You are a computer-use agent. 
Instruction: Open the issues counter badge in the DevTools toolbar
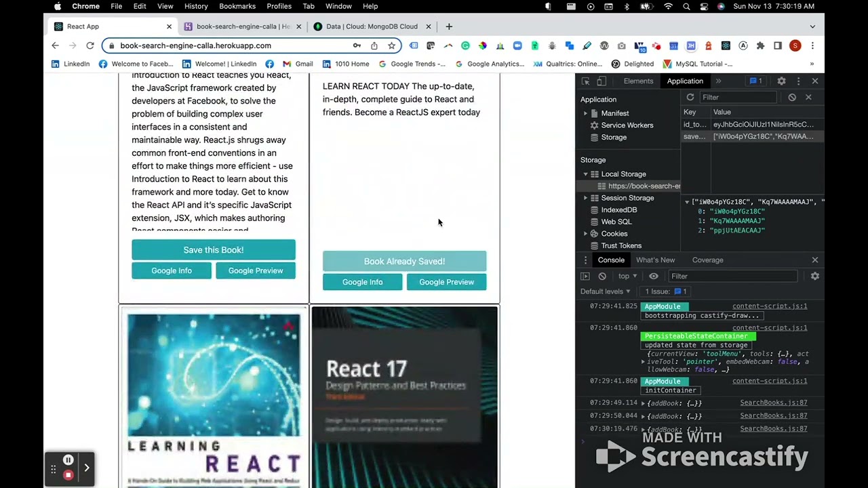pos(755,81)
